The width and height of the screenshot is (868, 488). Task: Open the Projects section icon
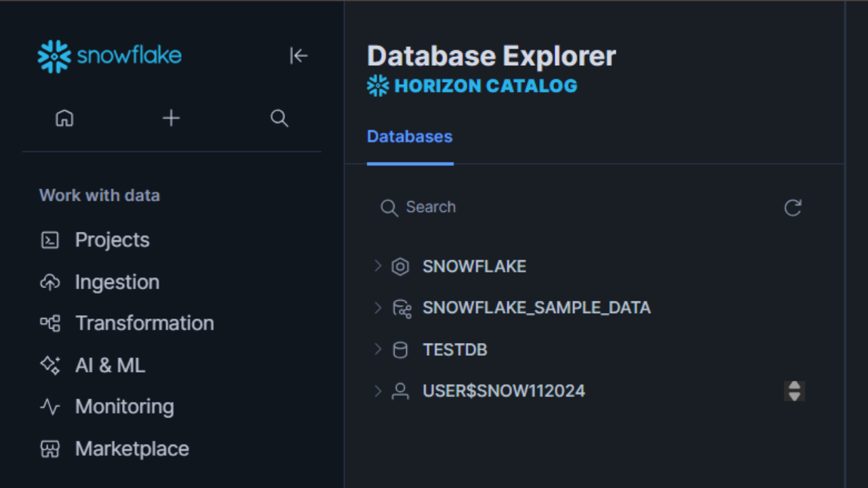point(51,240)
